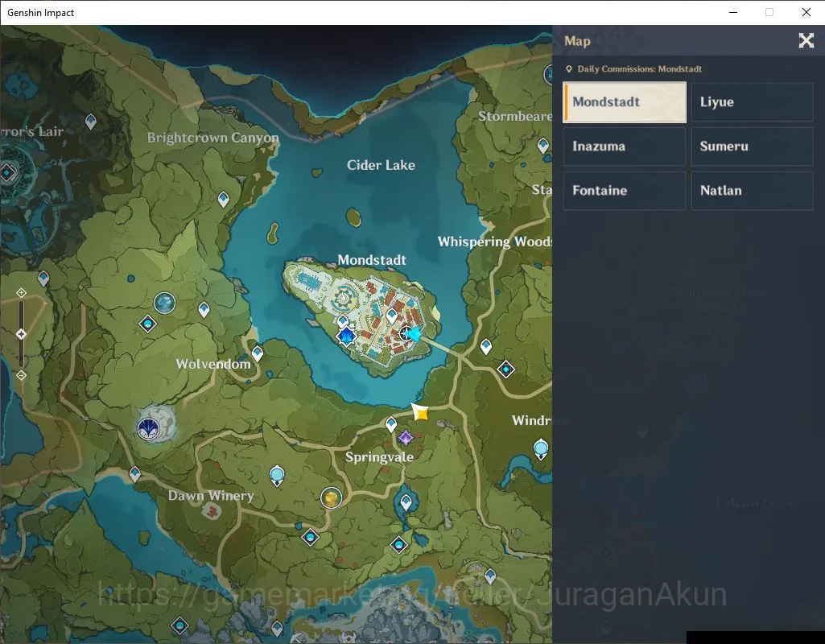Open the domain diamond below the teal boss icon
The width and height of the screenshot is (825, 644).
(x=147, y=324)
